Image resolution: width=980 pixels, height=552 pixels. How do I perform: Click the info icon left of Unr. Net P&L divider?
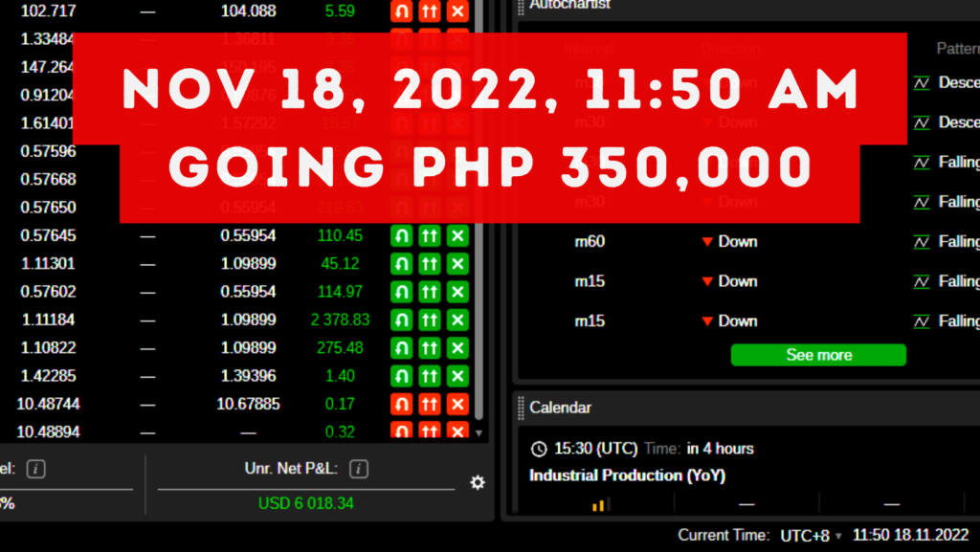tap(35, 469)
